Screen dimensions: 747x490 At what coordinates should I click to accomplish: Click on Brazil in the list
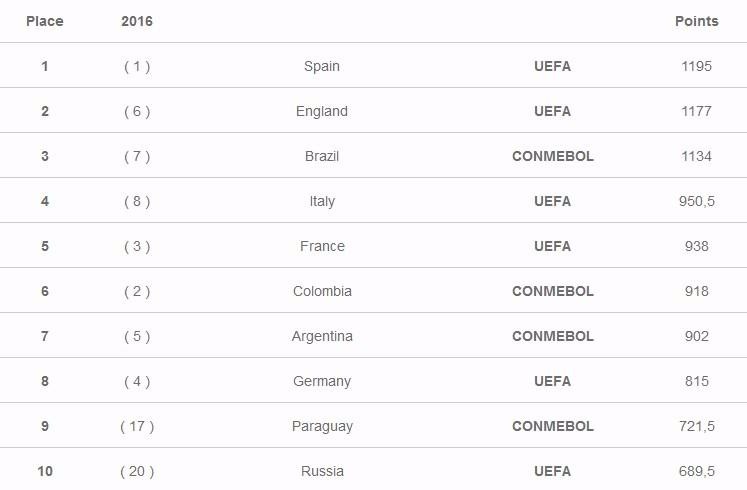click(322, 156)
